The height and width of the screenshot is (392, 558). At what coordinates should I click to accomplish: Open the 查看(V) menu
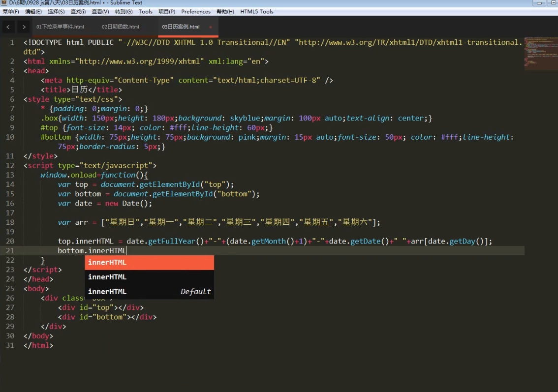[x=100, y=11]
